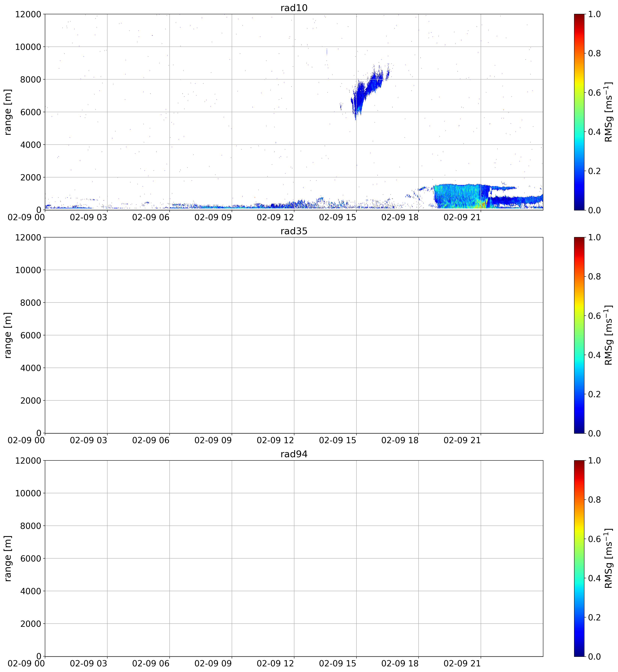Click the "0.8" colorbar tick beside rad94
Viewport: 618px width, 672px height.
click(595, 500)
